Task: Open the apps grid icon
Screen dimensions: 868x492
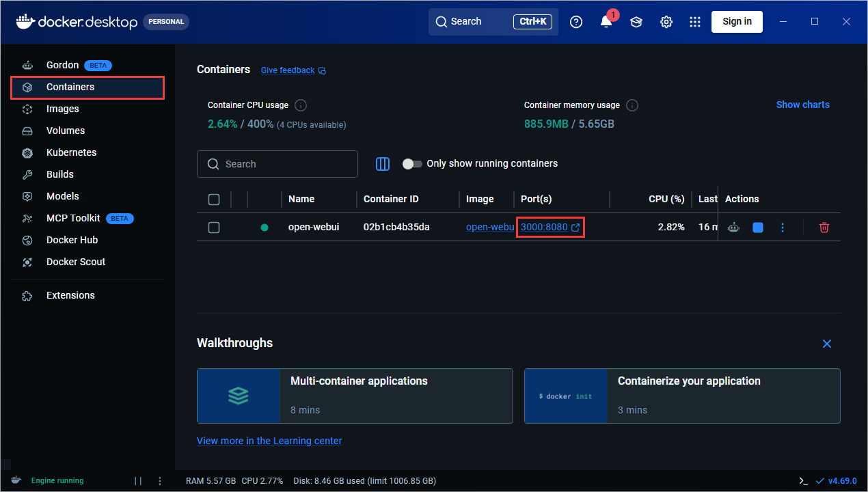Action: (695, 22)
